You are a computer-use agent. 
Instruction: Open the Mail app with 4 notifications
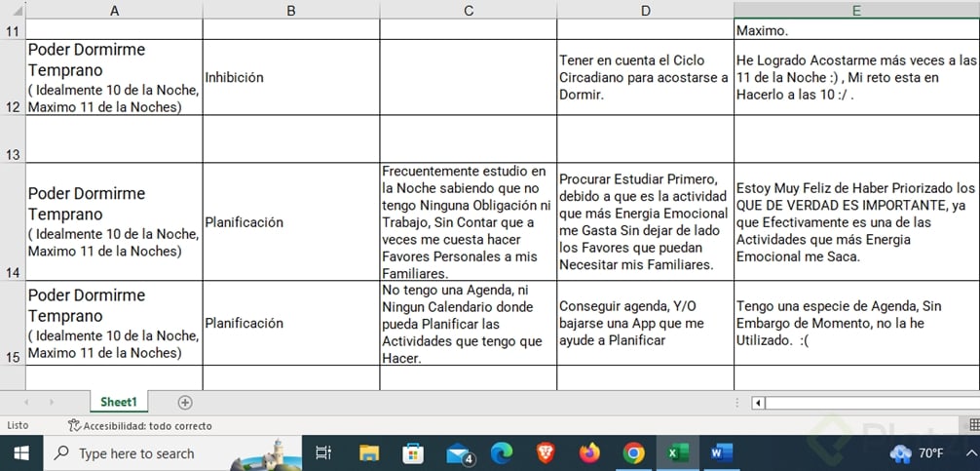tap(459, 453)
